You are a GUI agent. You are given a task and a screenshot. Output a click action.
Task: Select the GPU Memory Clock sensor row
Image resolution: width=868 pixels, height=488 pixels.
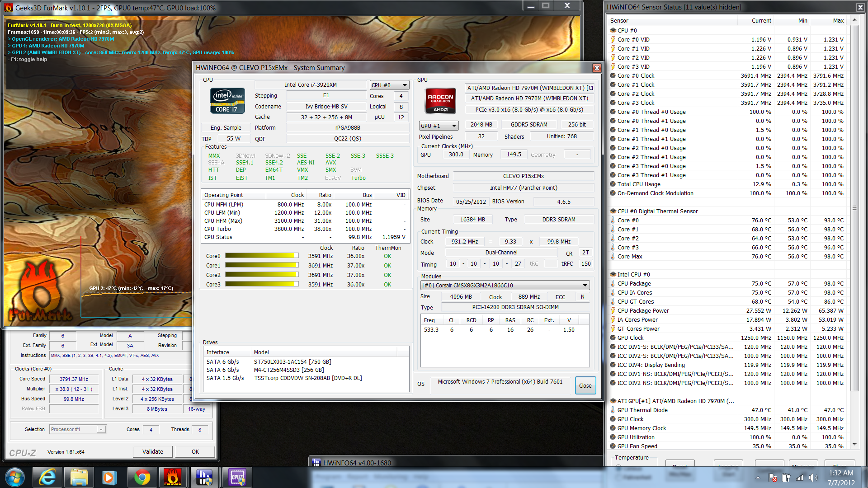728,428
